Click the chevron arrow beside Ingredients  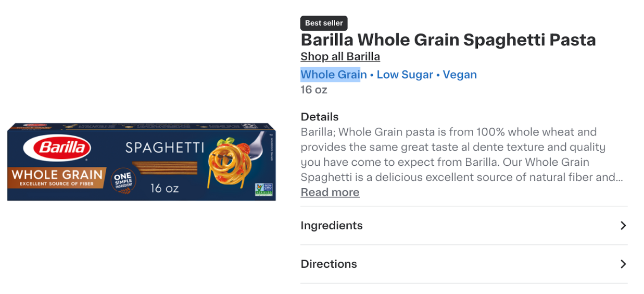(623, 226)
